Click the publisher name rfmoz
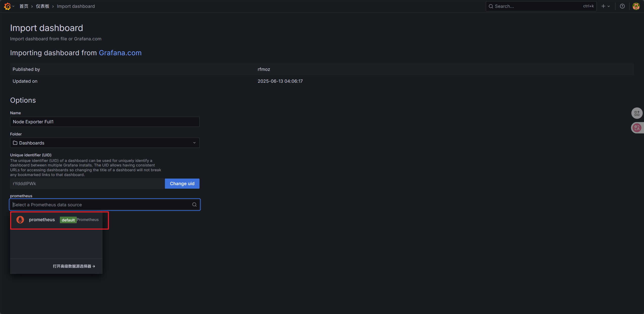644x314 pixels. click(264, 69)
